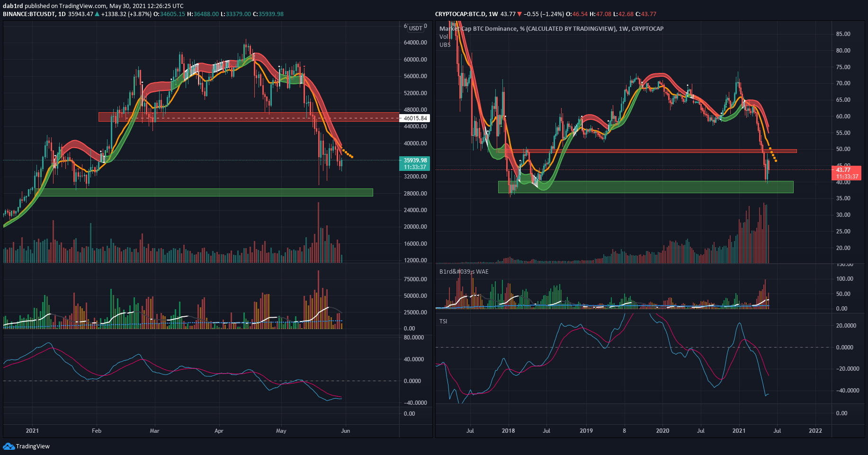Click the Vol indicator label

(444, 36)
